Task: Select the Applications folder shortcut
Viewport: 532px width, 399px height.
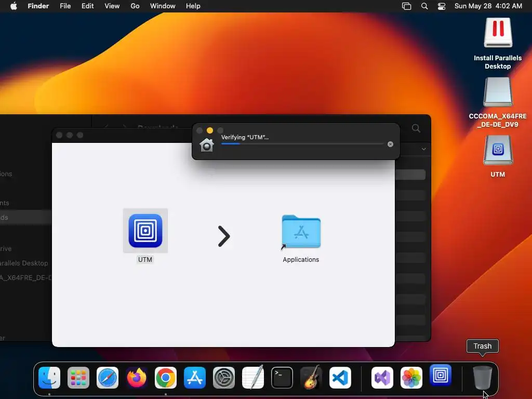Action: tap(301, 232)
